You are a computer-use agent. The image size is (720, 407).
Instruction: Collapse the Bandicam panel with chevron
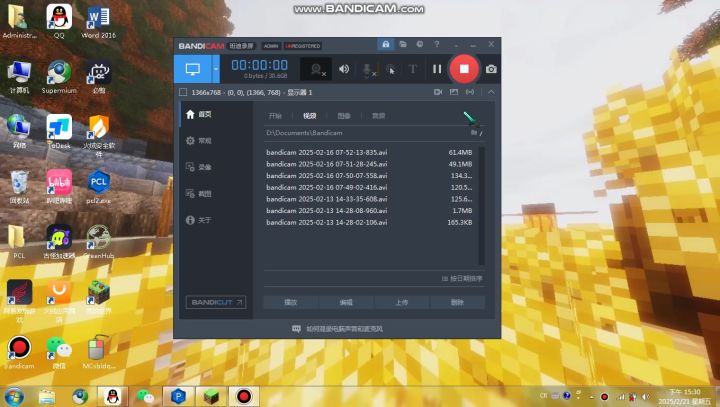(x=491, y=92)
